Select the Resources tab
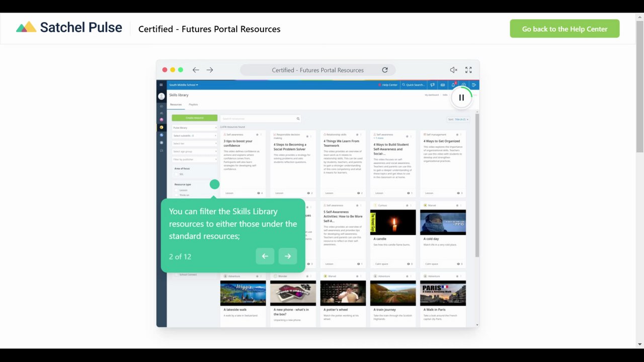644x362 pixels. tap(176, 105)
